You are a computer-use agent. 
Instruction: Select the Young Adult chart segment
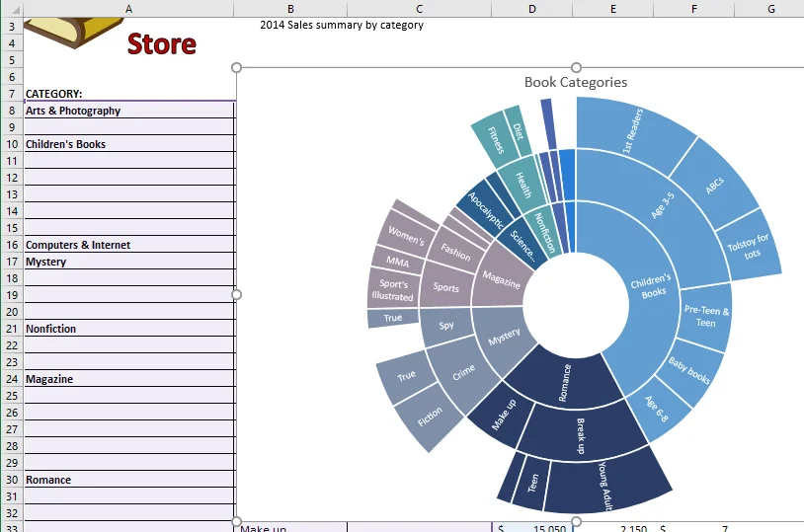click(x=604, y=485)
